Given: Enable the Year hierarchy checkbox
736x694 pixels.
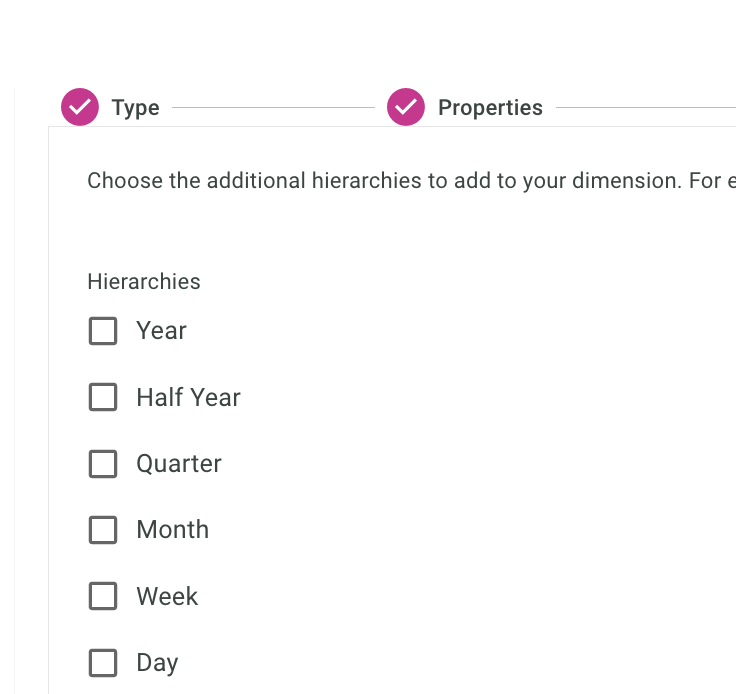Looking at the screenshot, I should click(103, 331).
